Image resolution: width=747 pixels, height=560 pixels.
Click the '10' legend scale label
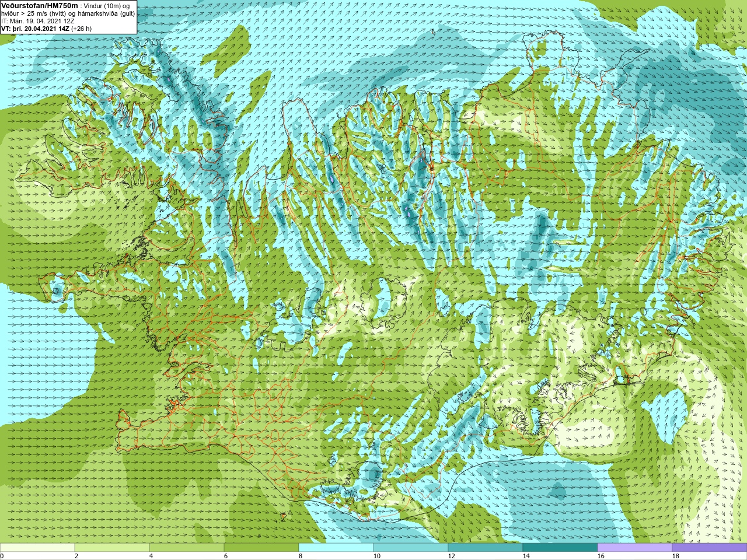click(x=376, y=556)
